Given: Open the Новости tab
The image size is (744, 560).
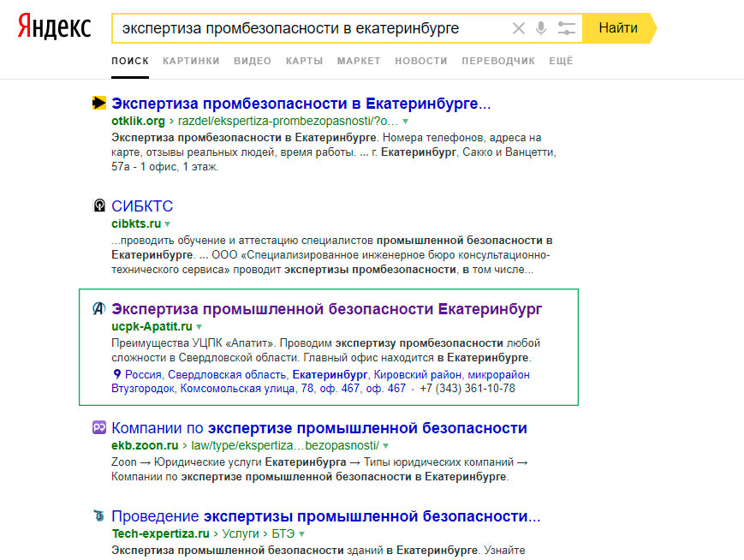Looking at the screenshot, I should (x=421, y=61).
